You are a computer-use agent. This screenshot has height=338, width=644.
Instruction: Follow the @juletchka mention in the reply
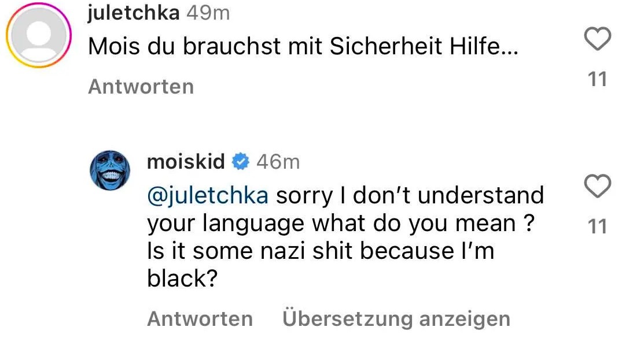(208, 196)
